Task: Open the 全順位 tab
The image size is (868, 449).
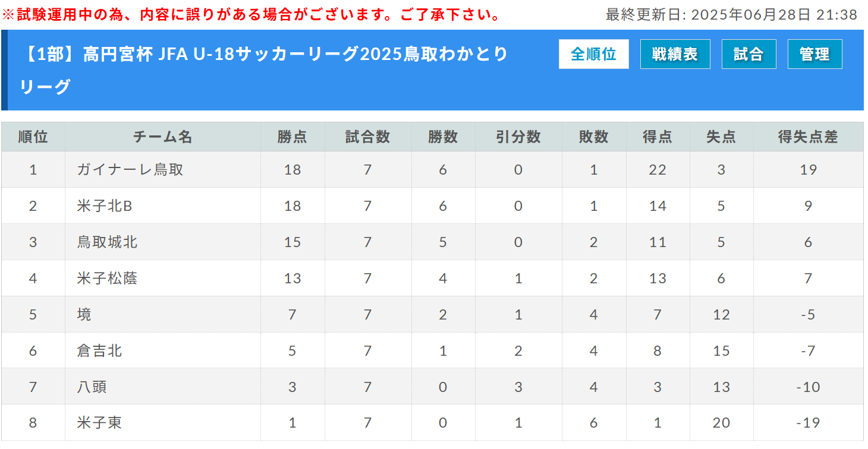Action: tap(593, 54)
